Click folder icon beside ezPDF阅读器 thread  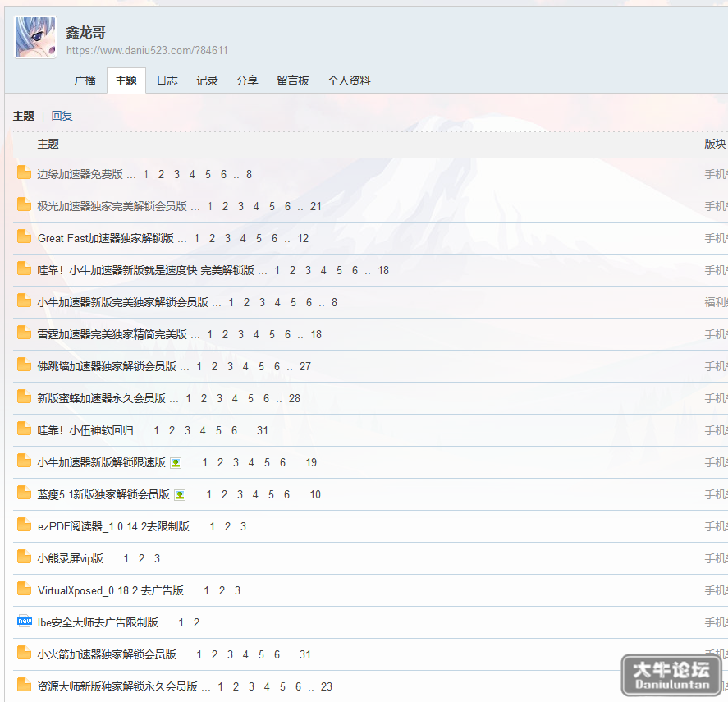tap(24, 525)
